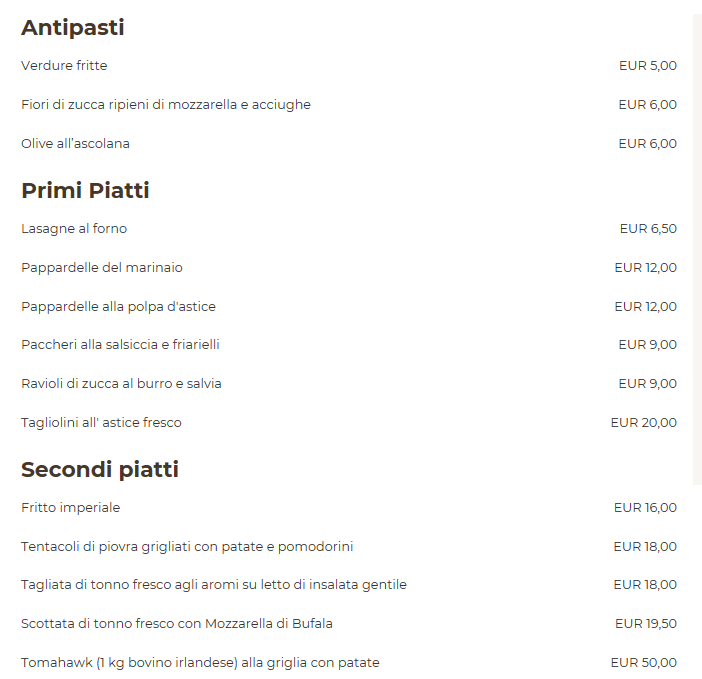
Task: Select Fritto imperiale dish
Action: (70, 508)
